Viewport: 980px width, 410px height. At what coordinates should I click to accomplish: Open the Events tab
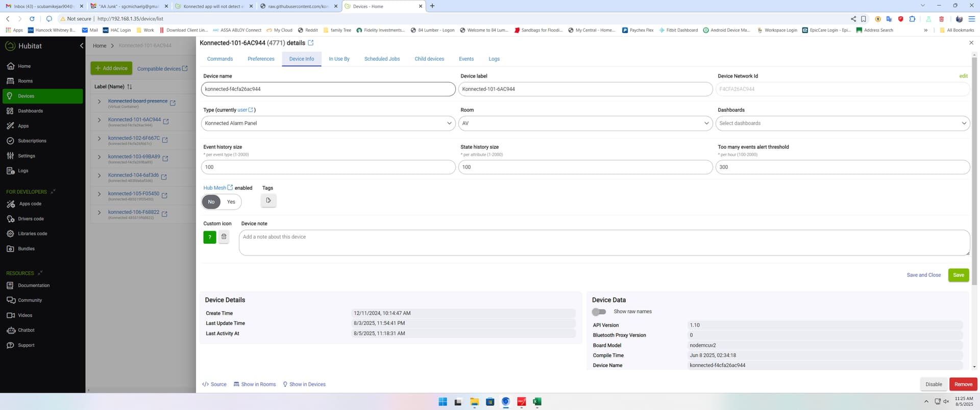point(466,59)
